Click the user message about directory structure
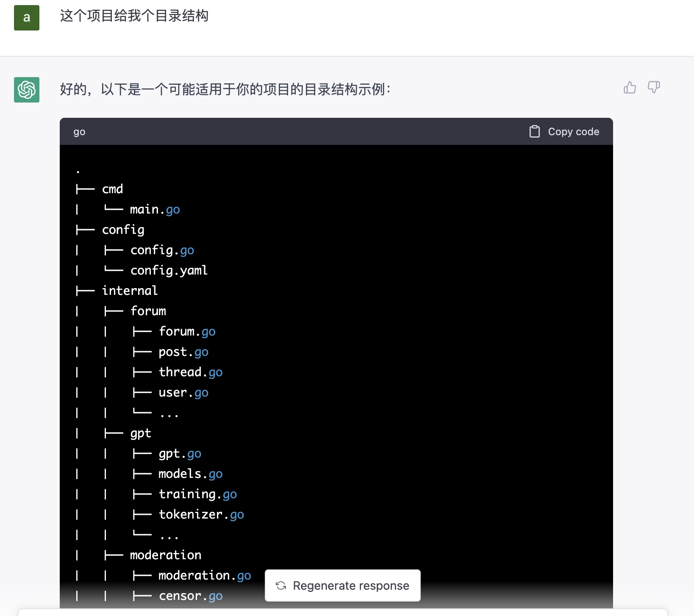Image resolution: width=694 pixels, height=616 pixels. pyautogui.click(x=134, y=16)
